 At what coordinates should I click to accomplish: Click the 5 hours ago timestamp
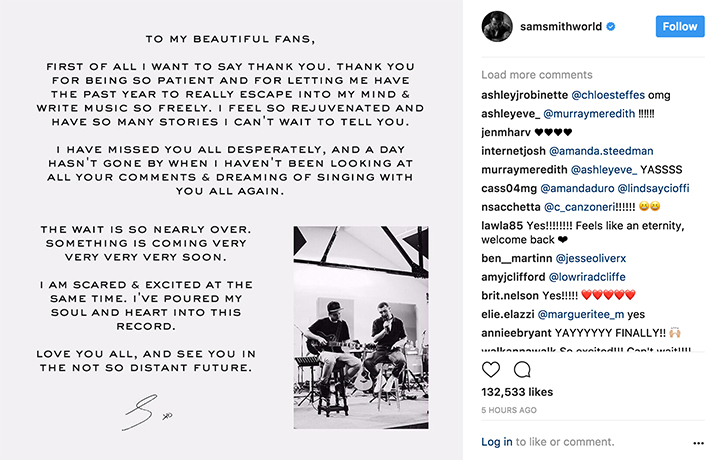point(508,411)
